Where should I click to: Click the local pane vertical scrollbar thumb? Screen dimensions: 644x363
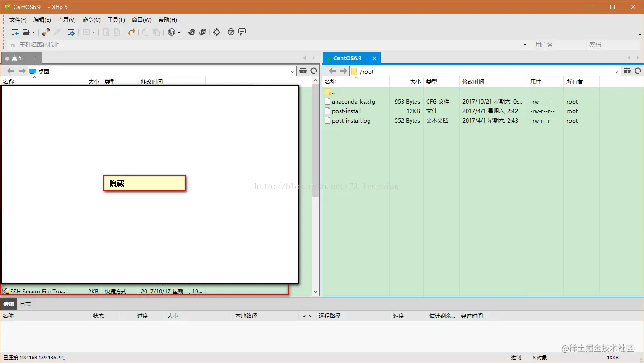[x=316, y=141]
